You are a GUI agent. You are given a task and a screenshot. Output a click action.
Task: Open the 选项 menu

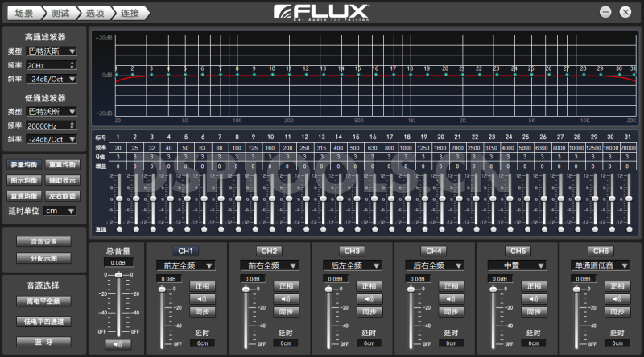95,13
